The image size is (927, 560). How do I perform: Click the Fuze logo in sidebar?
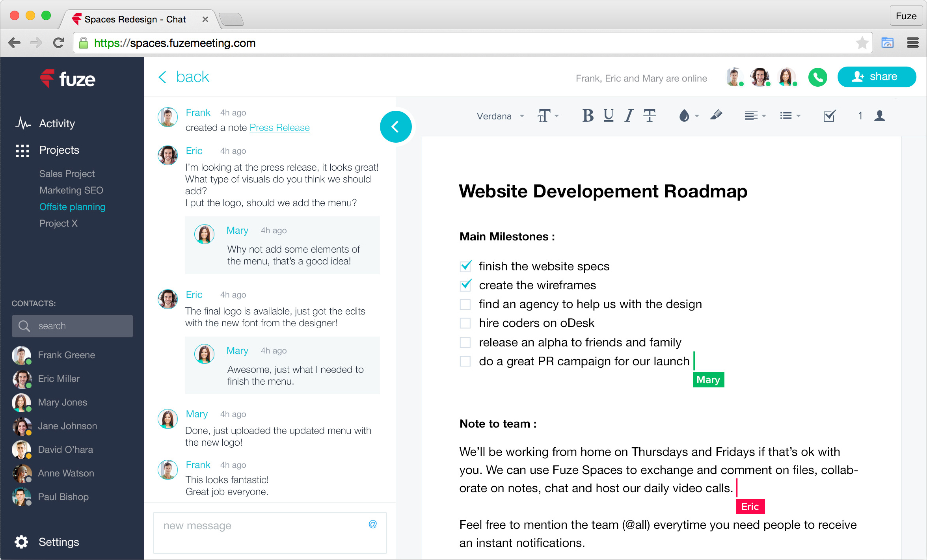tap(67, 78)
